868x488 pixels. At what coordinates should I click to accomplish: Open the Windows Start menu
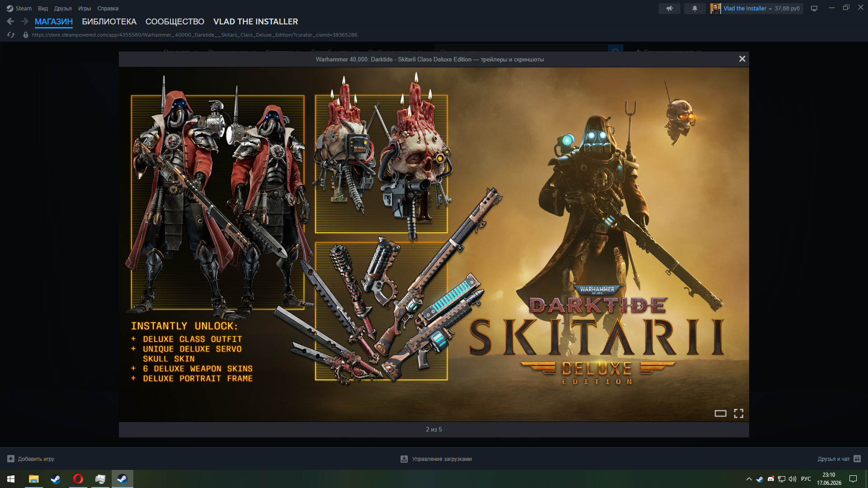point(11,479)
